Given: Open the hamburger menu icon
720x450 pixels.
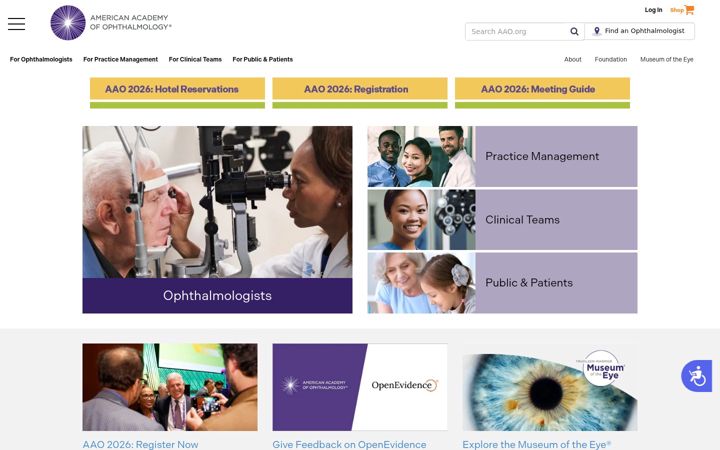Looking at the screenshot, I should coord(17,24).
